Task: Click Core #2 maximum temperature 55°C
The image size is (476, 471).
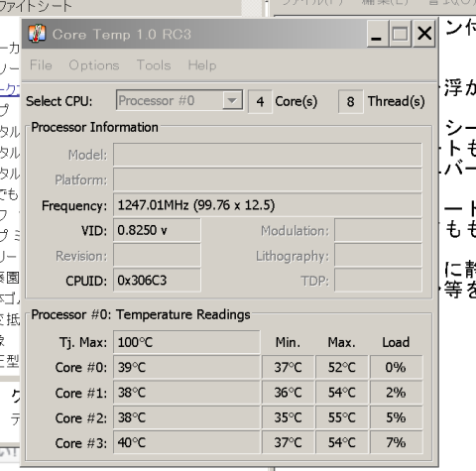Action: (342, 417)
